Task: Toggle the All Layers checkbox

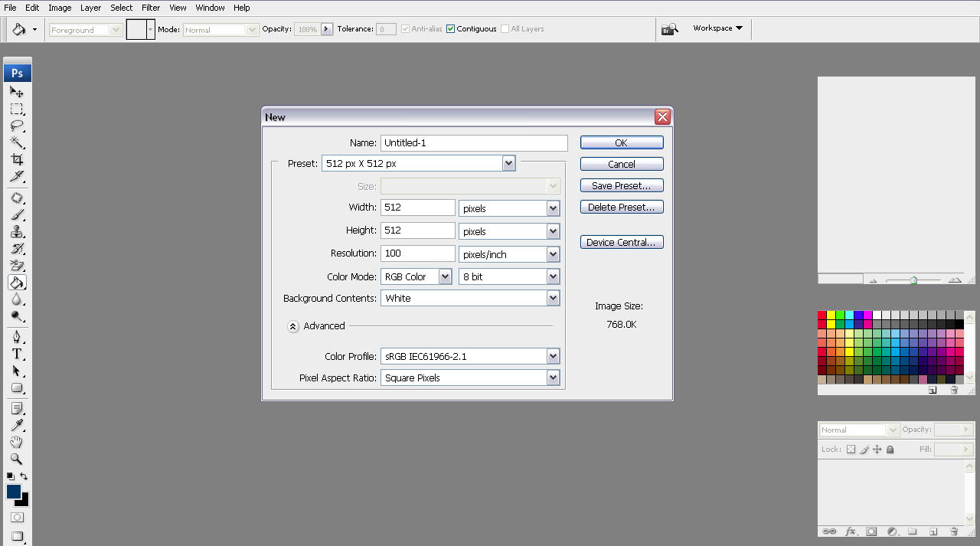Action: [x=505, y=29]
